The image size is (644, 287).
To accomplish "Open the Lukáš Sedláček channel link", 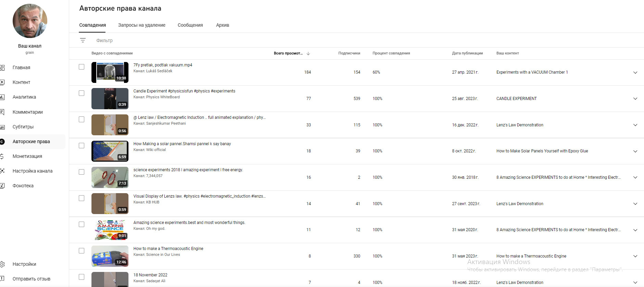I will 159,71.
